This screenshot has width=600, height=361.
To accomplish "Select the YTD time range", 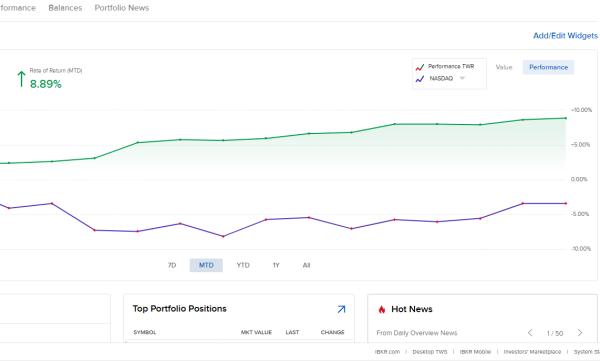I will [243, 265].
